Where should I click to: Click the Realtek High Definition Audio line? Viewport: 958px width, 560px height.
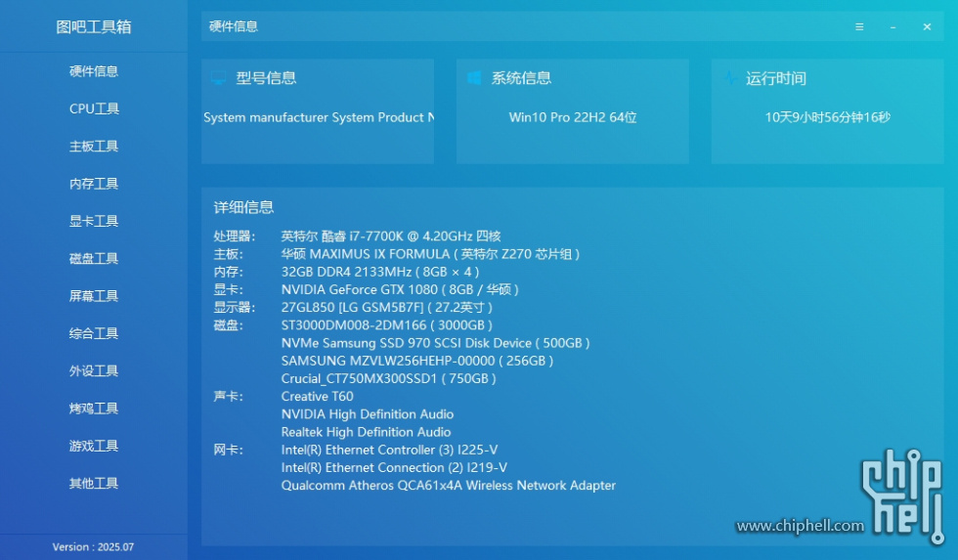[366, 432]
